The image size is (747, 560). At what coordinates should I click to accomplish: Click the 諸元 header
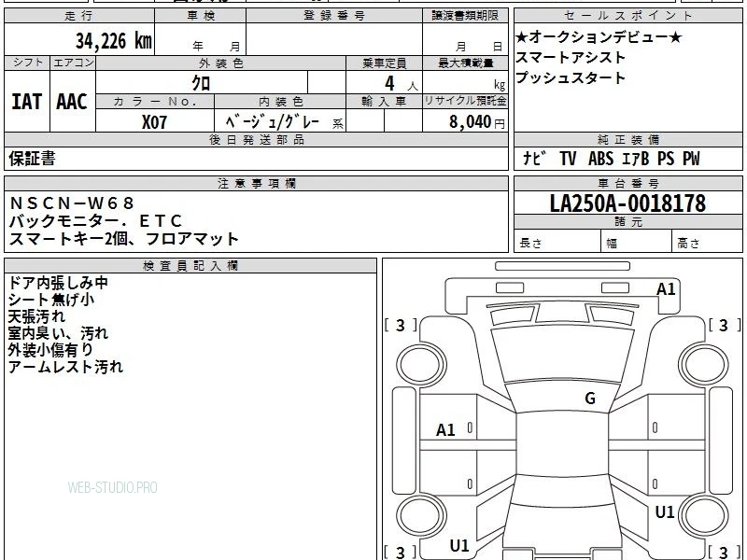[x=627, y=221]
